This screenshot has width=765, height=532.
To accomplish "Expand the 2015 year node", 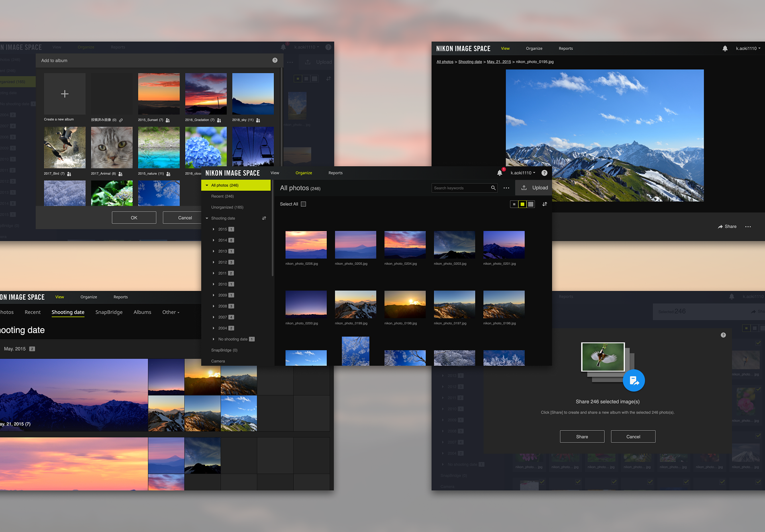I will (214, 229).
